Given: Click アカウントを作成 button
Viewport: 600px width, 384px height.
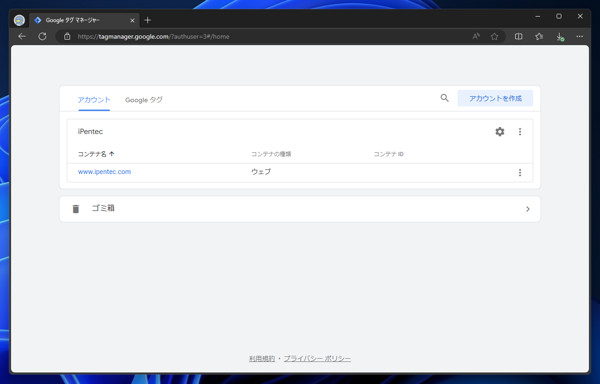Looking at the screenshot, I should [x=495, y=98].
